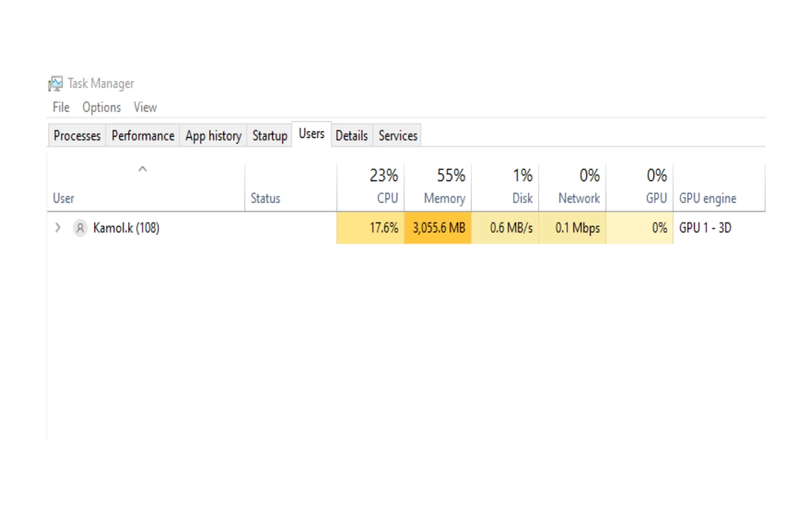Open the Options menu
The image size is (812, 508).
(101, 107)
